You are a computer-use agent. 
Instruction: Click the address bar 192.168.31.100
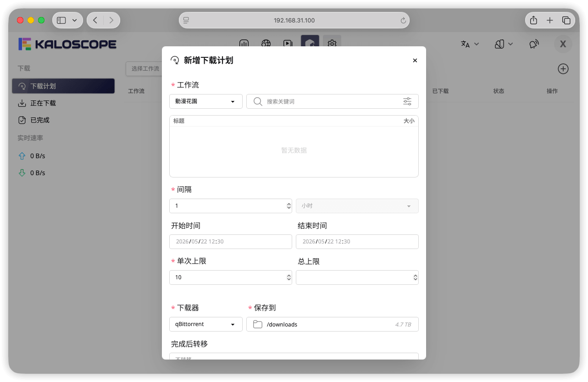click(294, 20)
